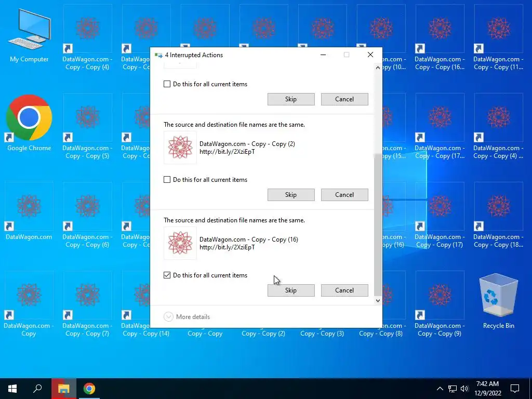Image resolution: width=532 pixels, height=399 pixels.
Task: Click the dialog's vertical scrollbar thumb
Action: 378,224
